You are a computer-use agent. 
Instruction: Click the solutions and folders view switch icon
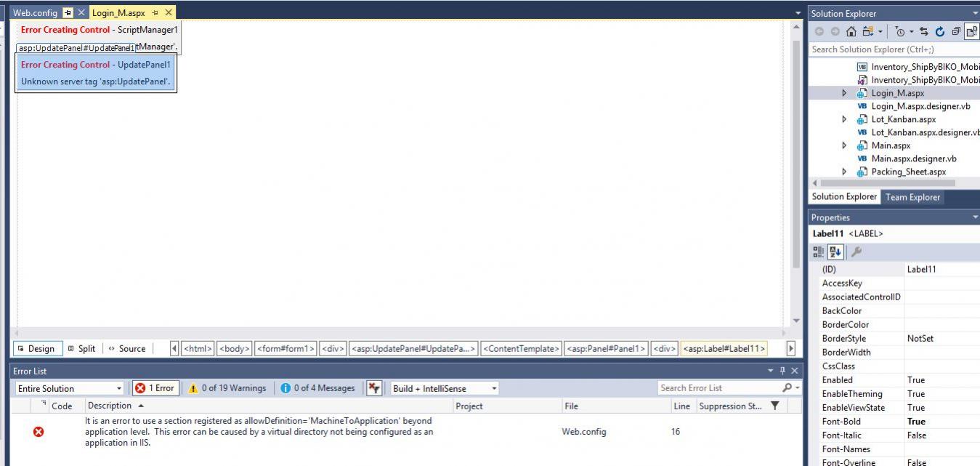coord(868,31)
